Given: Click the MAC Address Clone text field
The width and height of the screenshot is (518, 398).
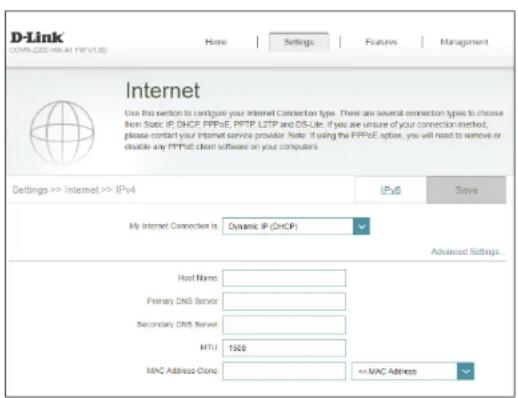Looking at the screenshot, I should (284, 371).
